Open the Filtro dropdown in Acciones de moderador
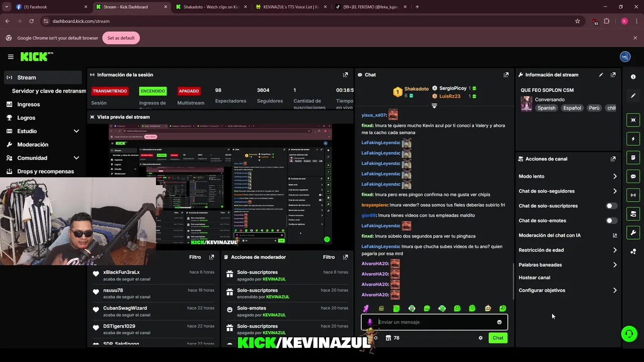The height and width of the screenshot is (362, 644). [329, 257]
